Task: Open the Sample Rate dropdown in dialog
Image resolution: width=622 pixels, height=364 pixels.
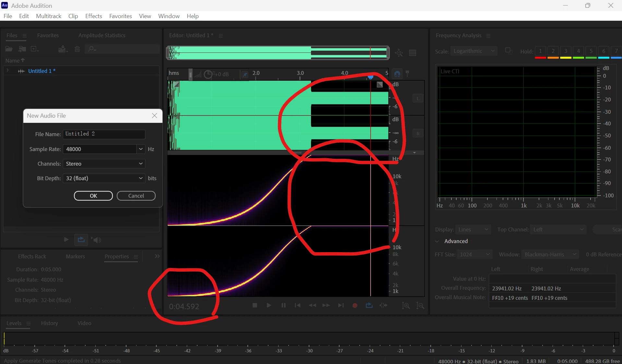Action: pyautogui.click(x=141, y=149)
